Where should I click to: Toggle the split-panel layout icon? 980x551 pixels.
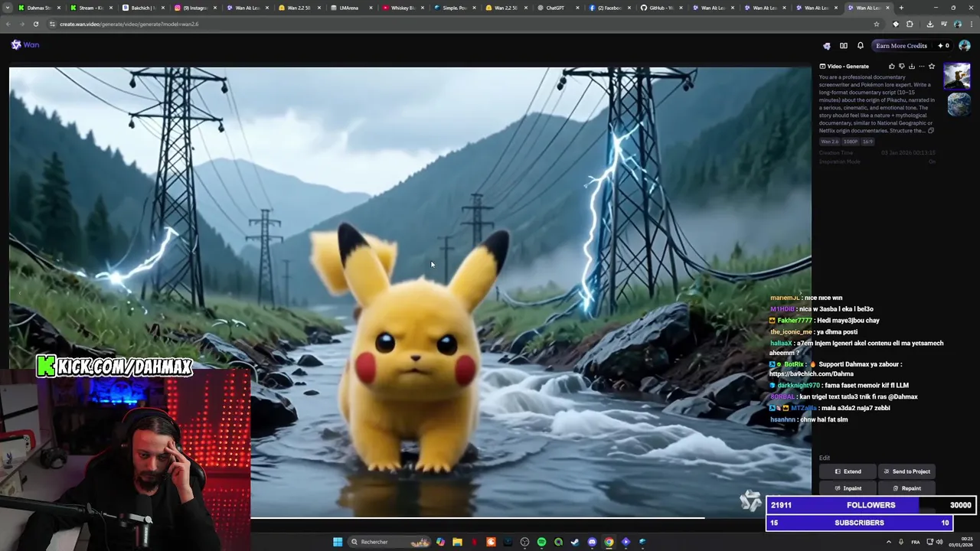click(843, 45)
